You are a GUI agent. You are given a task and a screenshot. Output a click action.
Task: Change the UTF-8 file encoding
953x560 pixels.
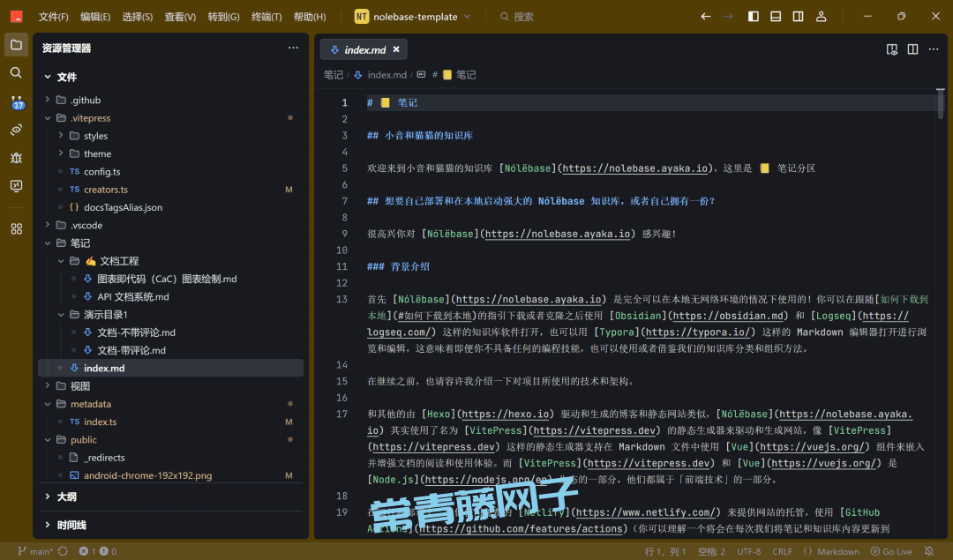pyautogui.click(x=749, y=551)
